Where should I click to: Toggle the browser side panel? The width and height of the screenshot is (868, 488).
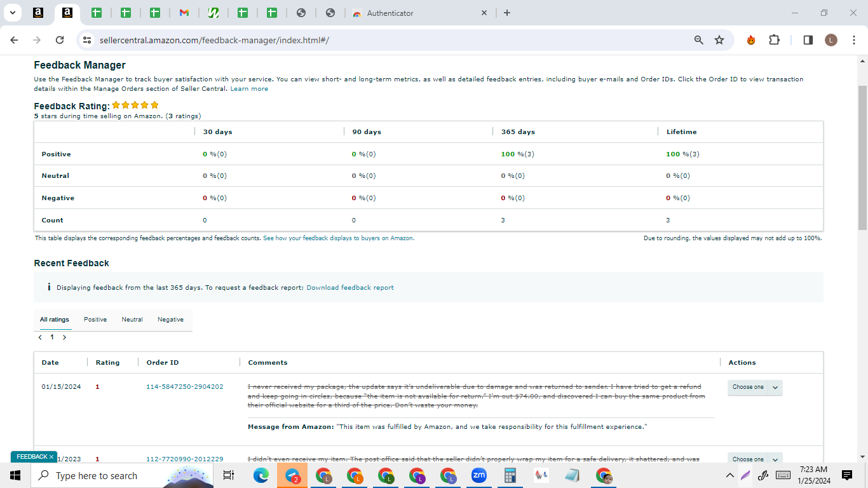(x=808, y=40)
